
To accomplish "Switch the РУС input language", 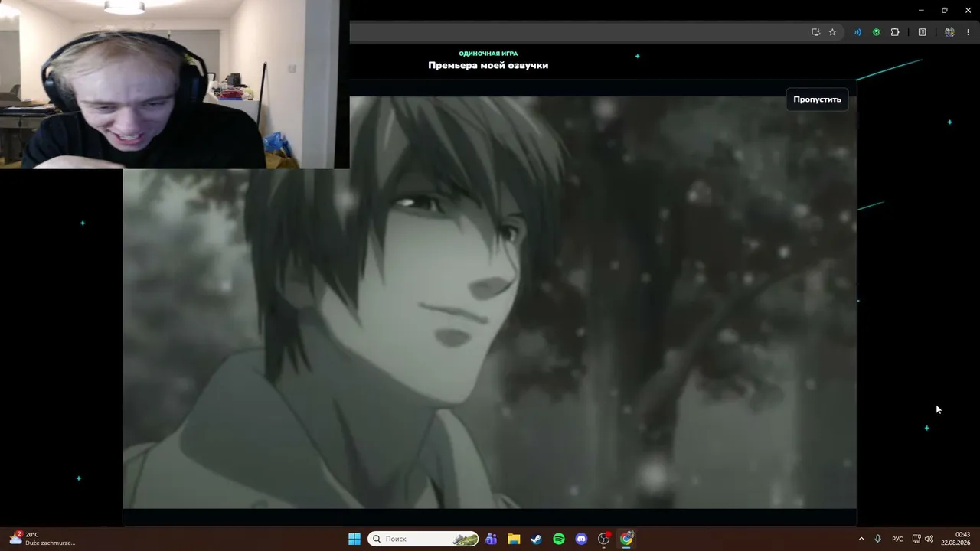I will pyautogui.click(x=897, y=539).
